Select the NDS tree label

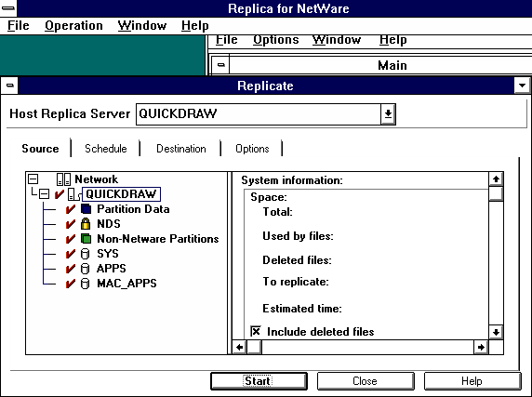[x=109, y=224]
